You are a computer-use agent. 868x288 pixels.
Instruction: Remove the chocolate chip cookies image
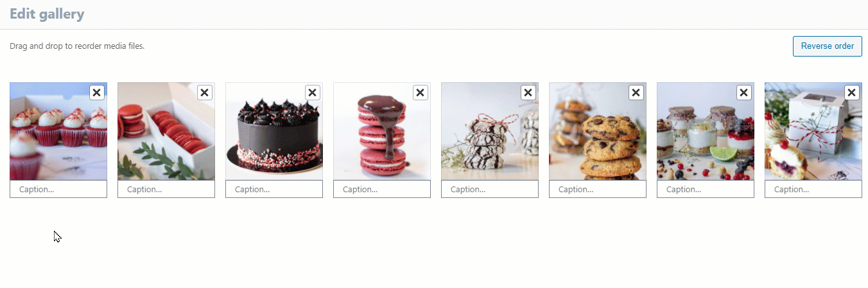[636, 93]
